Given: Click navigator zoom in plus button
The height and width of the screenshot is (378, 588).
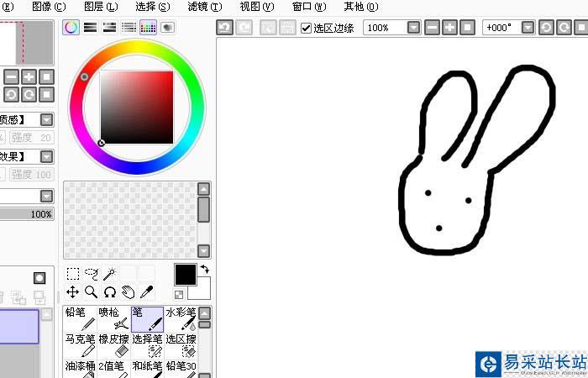Looking at the screenshot, I should coord(29,77).
